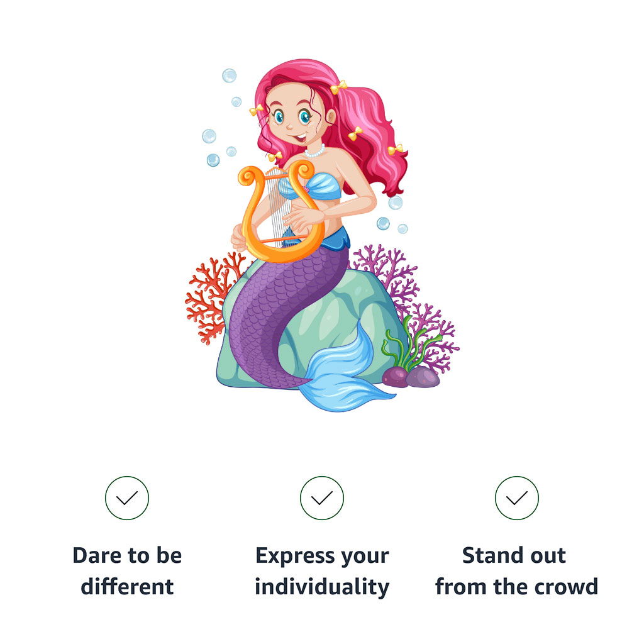Click the topmost bubble above the mermaid
Image resolution: width=644 pixels, height=644 pixels.
tap(229, 76)
